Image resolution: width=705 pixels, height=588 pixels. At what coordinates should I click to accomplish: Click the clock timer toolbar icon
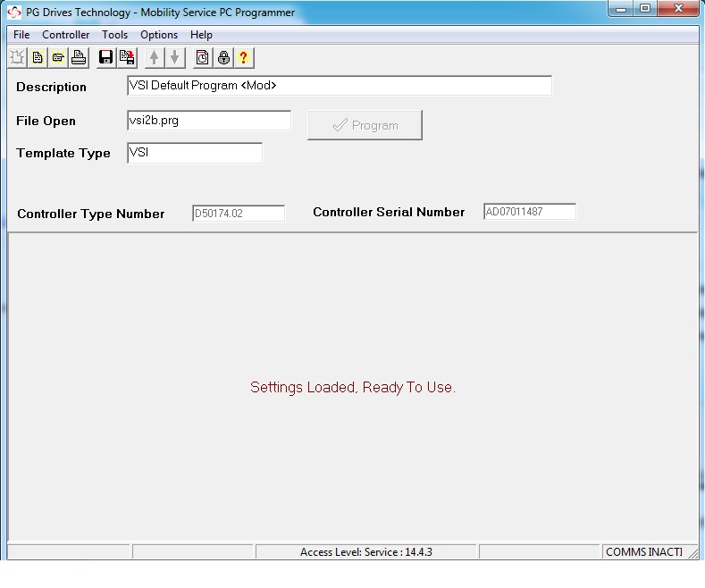coord(203,58)
